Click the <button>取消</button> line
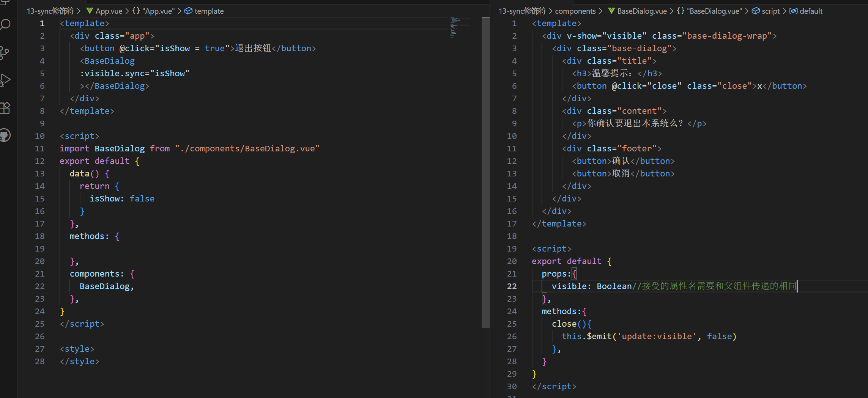 [623, 174]
